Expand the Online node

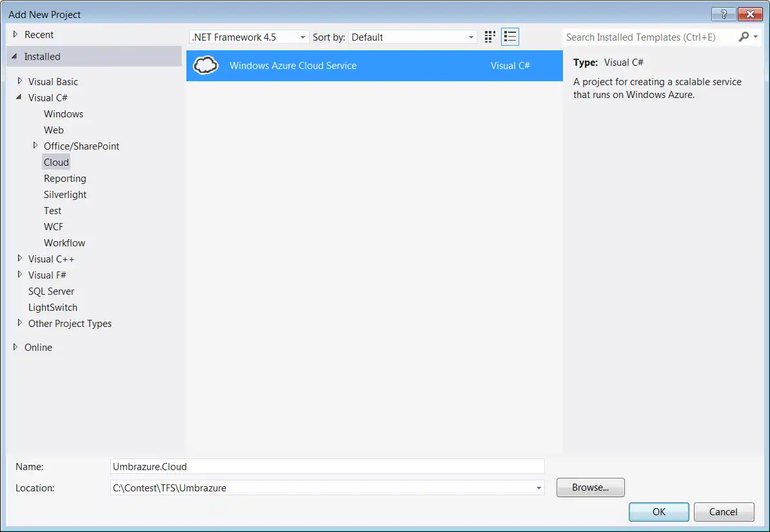(15, 347)
